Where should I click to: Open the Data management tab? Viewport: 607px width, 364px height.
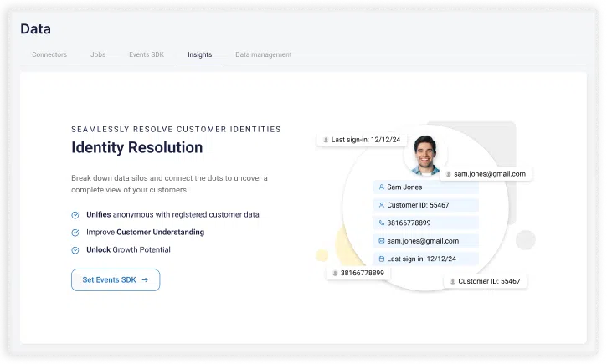(263, 54)
